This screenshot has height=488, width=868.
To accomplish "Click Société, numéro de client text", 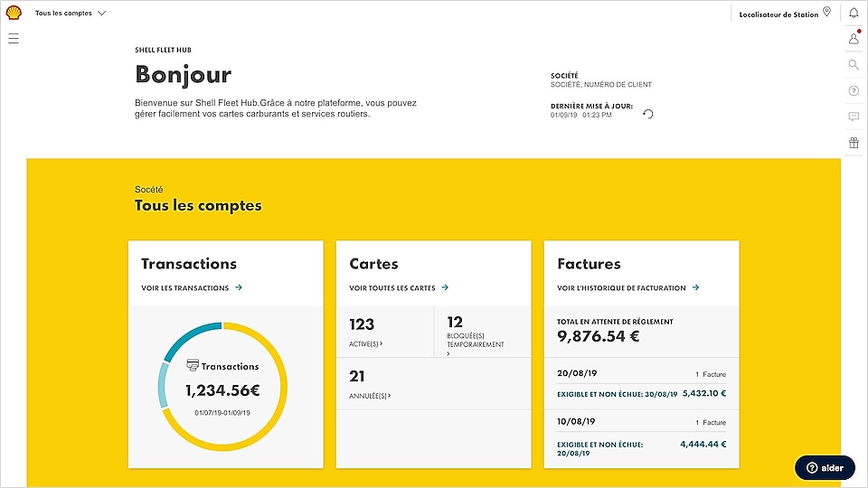I will click(601, 85).
